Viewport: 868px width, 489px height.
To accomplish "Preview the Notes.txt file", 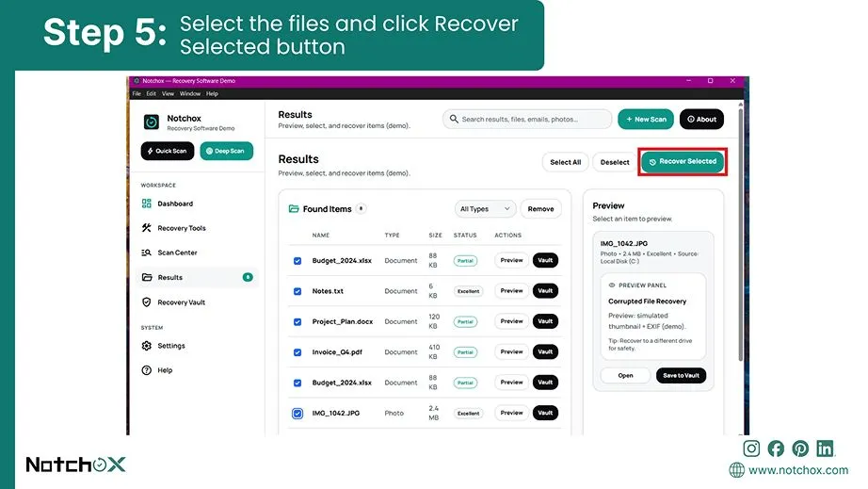I will [511, 291].
